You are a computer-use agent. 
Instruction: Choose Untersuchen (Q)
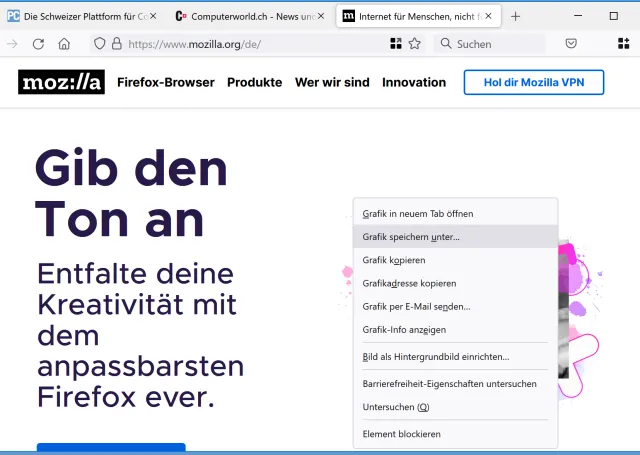456,407
